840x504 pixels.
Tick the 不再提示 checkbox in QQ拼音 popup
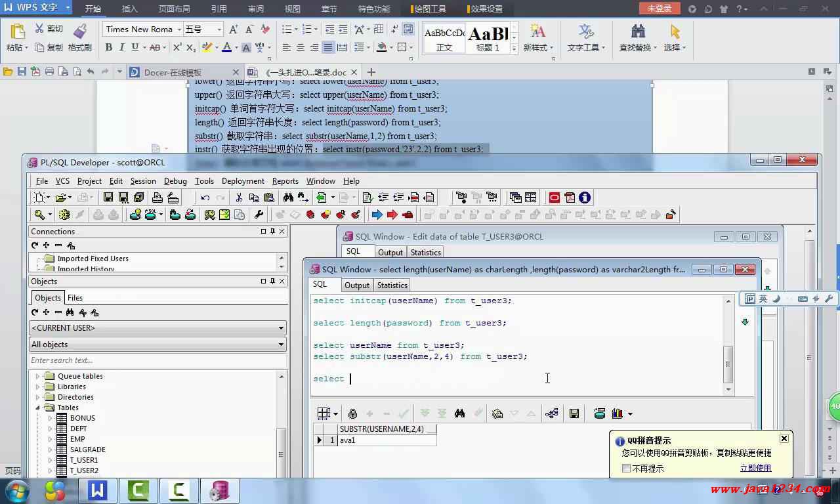pyautogui.click(x=626, y=469)
